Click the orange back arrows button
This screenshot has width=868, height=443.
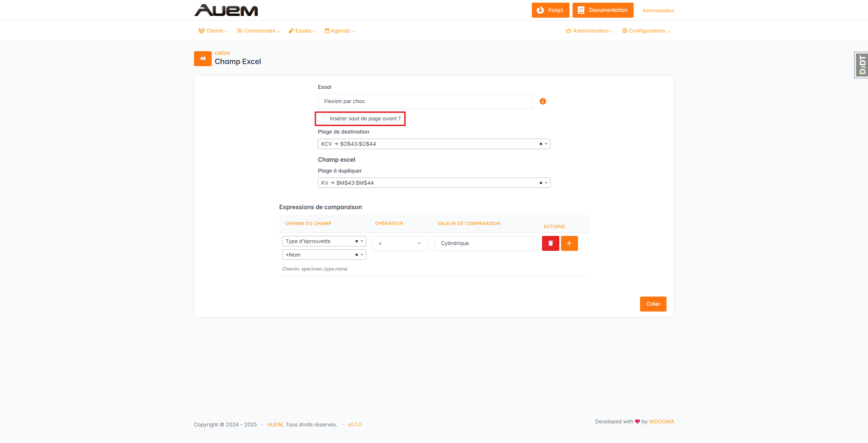pyautogui.click(x=202, y=59)
